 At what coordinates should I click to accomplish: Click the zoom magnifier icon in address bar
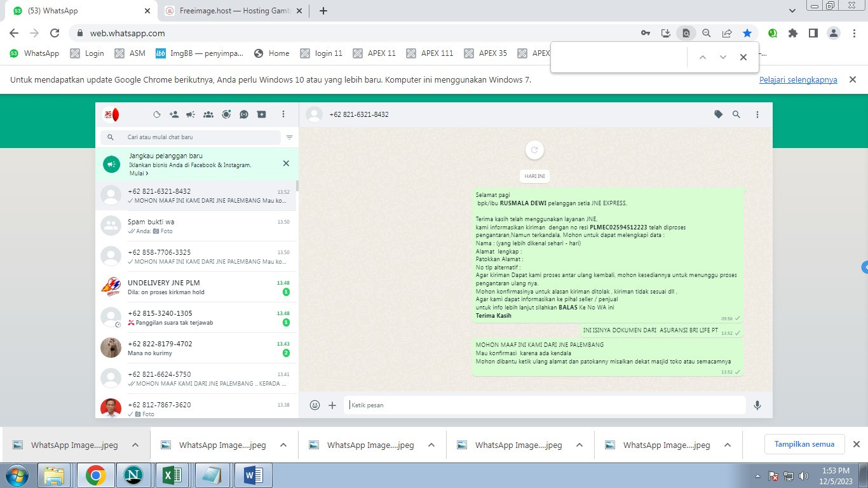tap(707, 33)
